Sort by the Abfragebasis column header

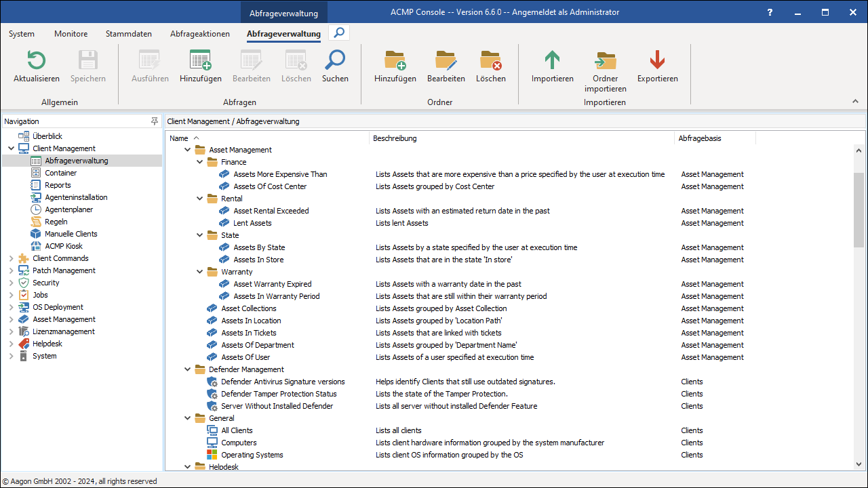698,138
